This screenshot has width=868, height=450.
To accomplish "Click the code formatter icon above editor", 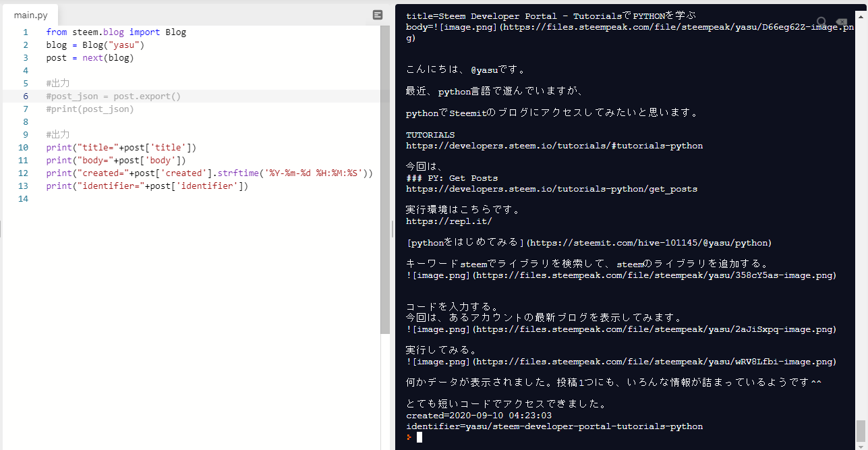I will coord(378,15).
